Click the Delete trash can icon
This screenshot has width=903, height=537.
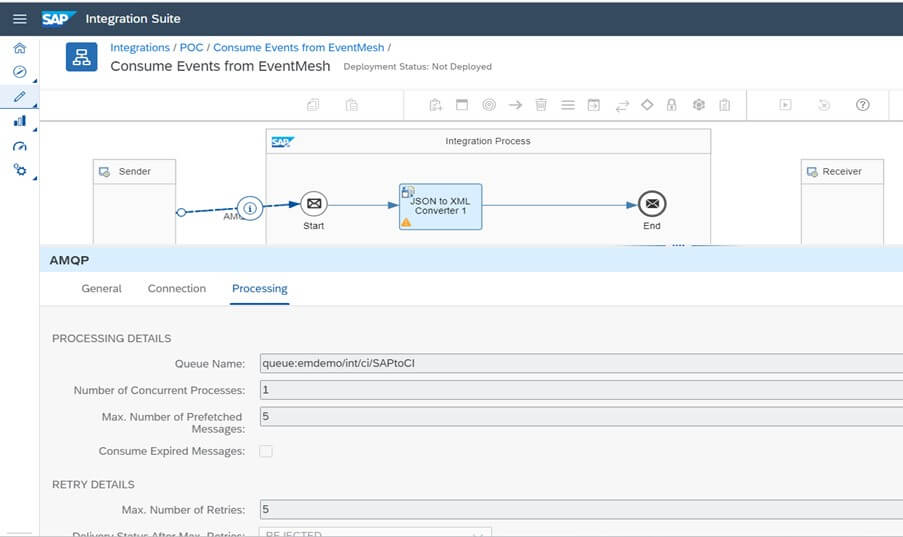pos(541,105)
